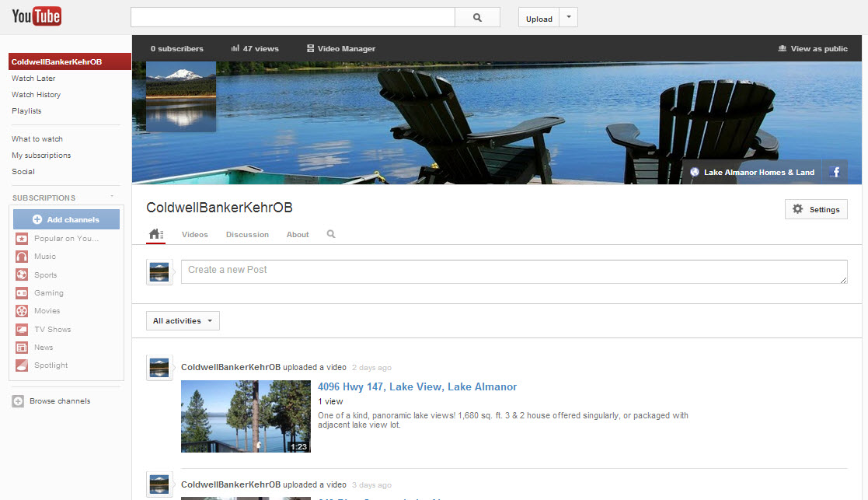
Task: Click the Upload button
Action: click(x=539, y=18)
